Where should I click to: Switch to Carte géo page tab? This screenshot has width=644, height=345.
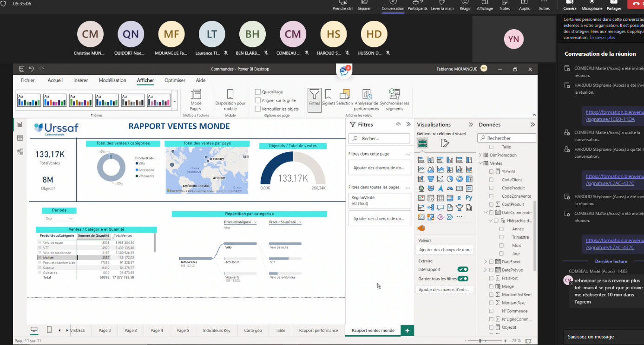coord(253,331)
